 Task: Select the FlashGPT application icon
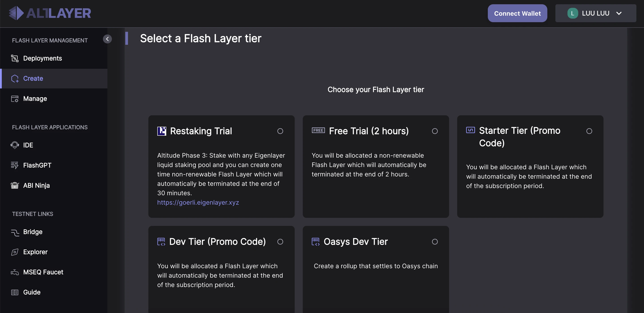[15, 165]
